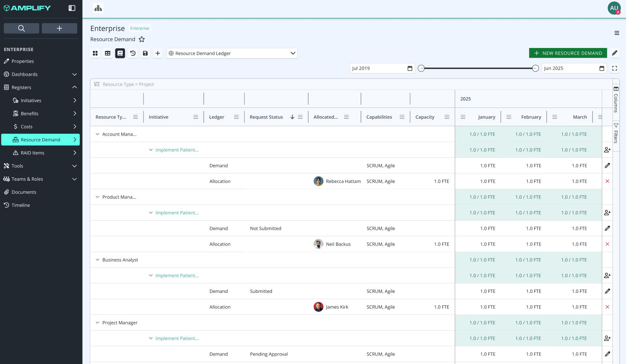Toggle fullscreen for the ledger grid
Viewport: 626px width, 364px height.
coord(615,68)
